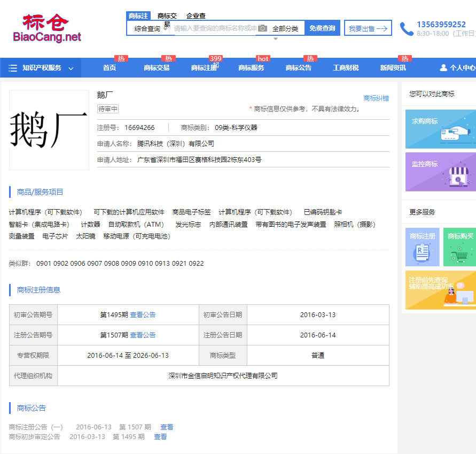The height and width of the screenshot is (454, 476).
Task: Click the user profile icon near 个人中心
Action: tap(443, 67)
